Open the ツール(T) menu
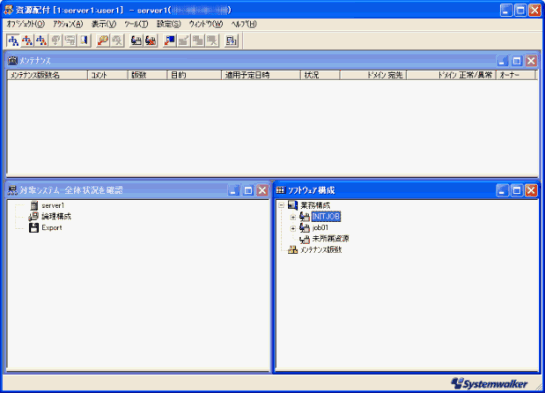This screenshot has height=393, width=545. pos(137,24)
